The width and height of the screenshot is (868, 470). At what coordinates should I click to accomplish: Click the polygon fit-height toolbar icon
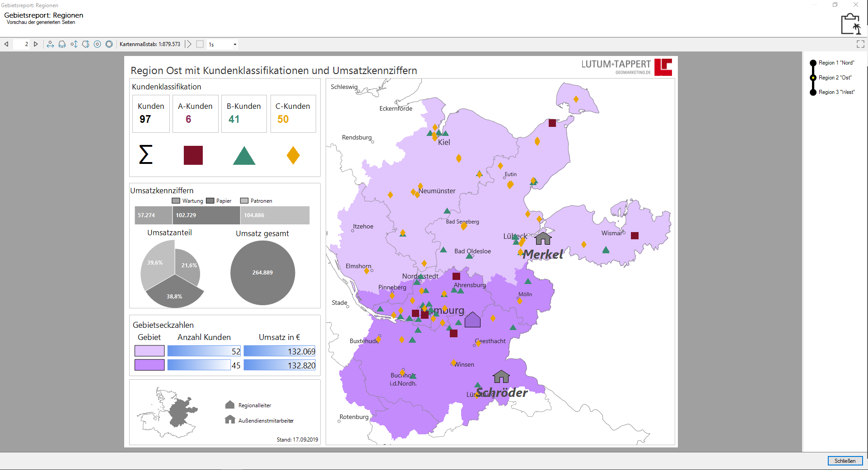click(x=85, y=44)
